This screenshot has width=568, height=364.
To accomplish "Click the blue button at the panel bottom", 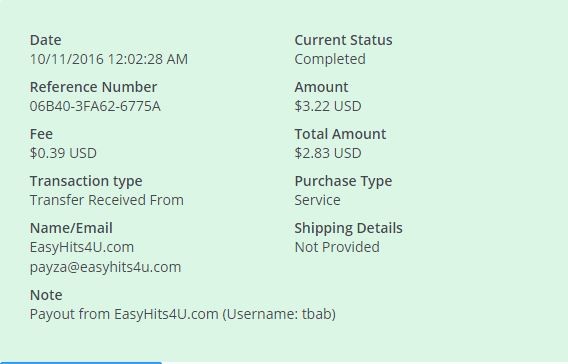I will coord(80,362).
